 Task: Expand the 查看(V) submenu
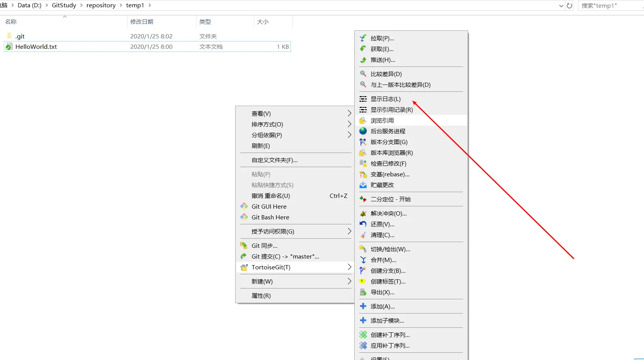tap(261, 113)
